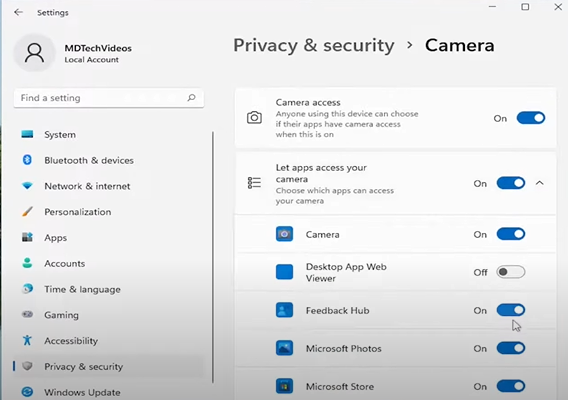This screenshot has width=568, height=400.
Task: Click the Microsoft Photos app icon
Action: coord(284,348)
